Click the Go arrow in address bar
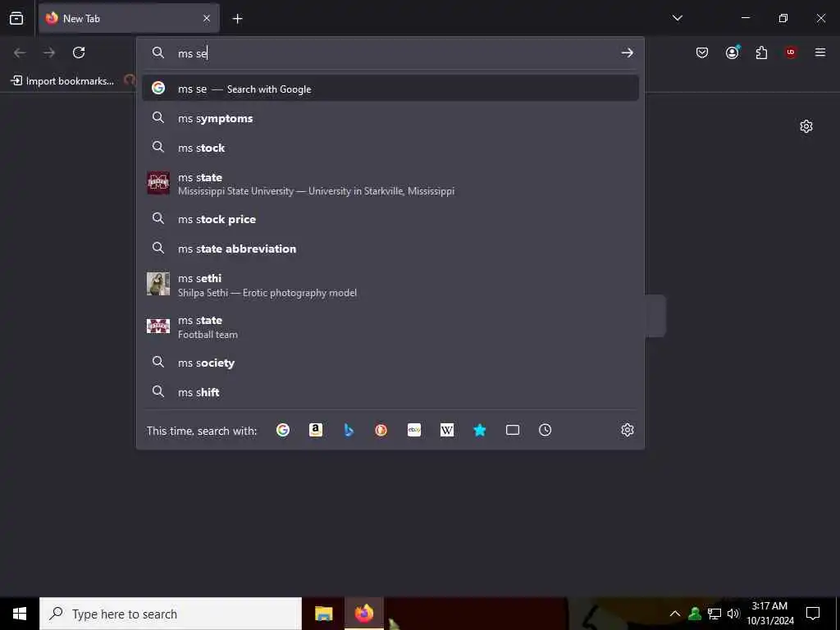This screenshot has width=840, height=630. coord(628,53)
